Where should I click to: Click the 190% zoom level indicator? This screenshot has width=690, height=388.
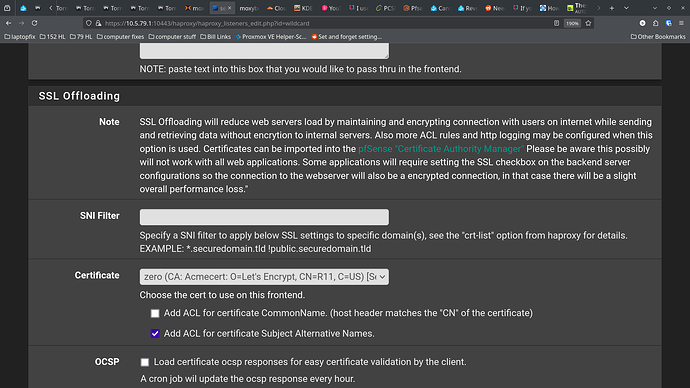click(572, 23)
